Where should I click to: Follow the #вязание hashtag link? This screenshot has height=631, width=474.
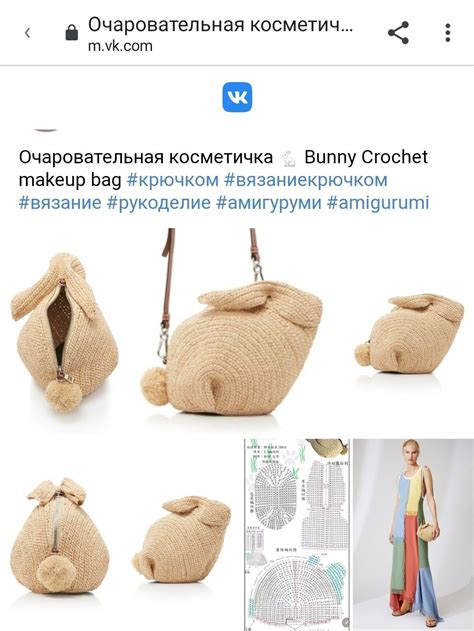[60, 202]
